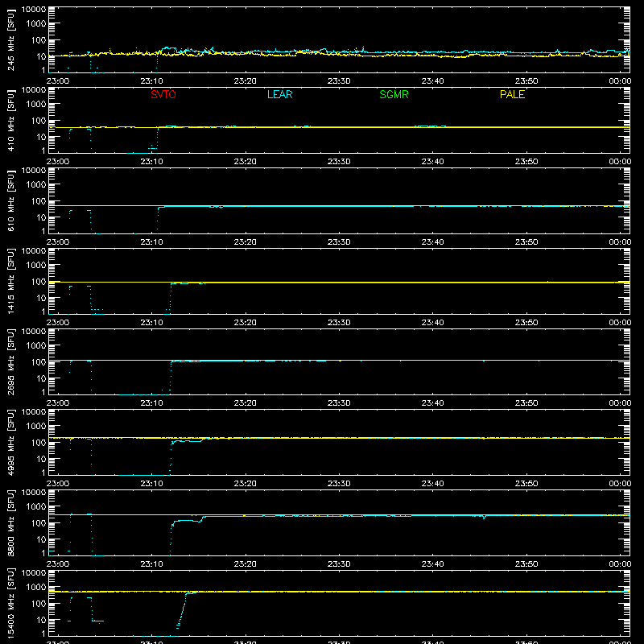The image size is (644, 644).
Task: Click 23:40 tick label under 4995 MHz panel
Action: pos(432,484)
